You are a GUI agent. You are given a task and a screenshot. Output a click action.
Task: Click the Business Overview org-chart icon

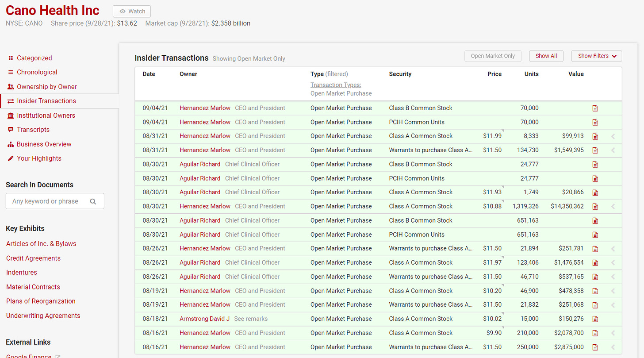(11, 144)
